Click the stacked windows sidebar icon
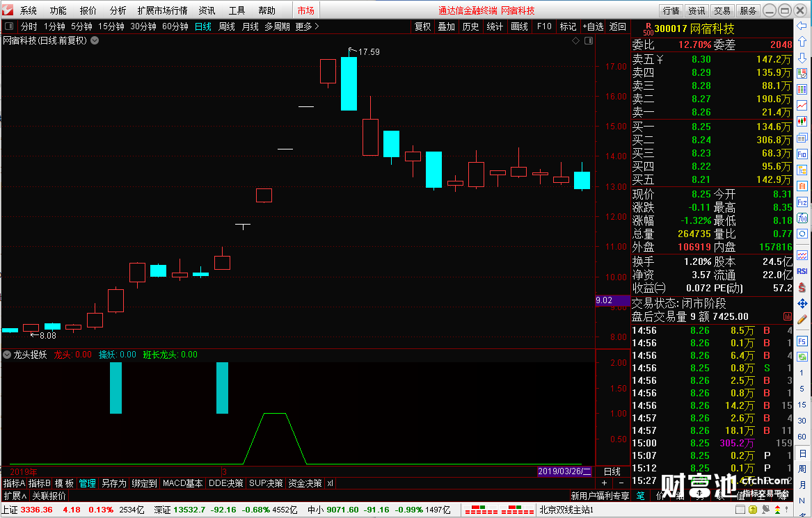Viewport: 812px width, 518px height. pos(802,138)
